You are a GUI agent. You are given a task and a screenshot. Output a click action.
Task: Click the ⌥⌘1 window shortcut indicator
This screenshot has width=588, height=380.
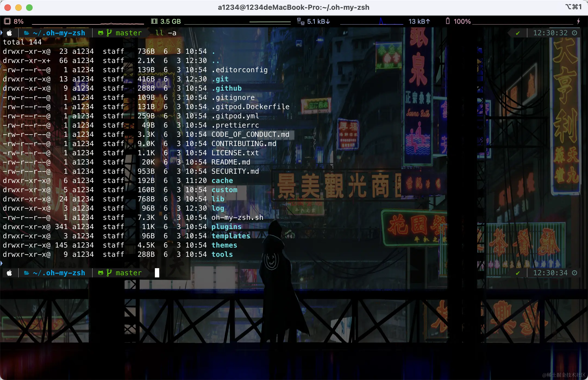(x=574, y=7)
